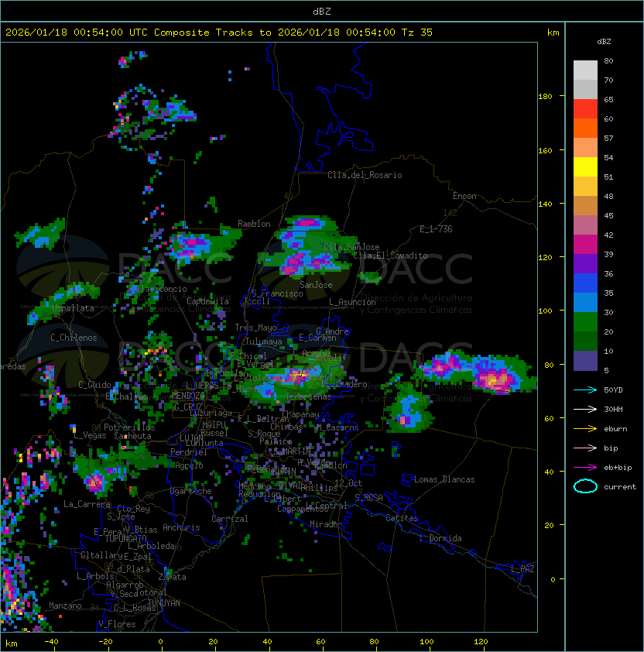Click the '30HM' legend label
Image resolution: width=644 pixels, height=652 pixels.
pyautogui.click(x=613, y=410)
